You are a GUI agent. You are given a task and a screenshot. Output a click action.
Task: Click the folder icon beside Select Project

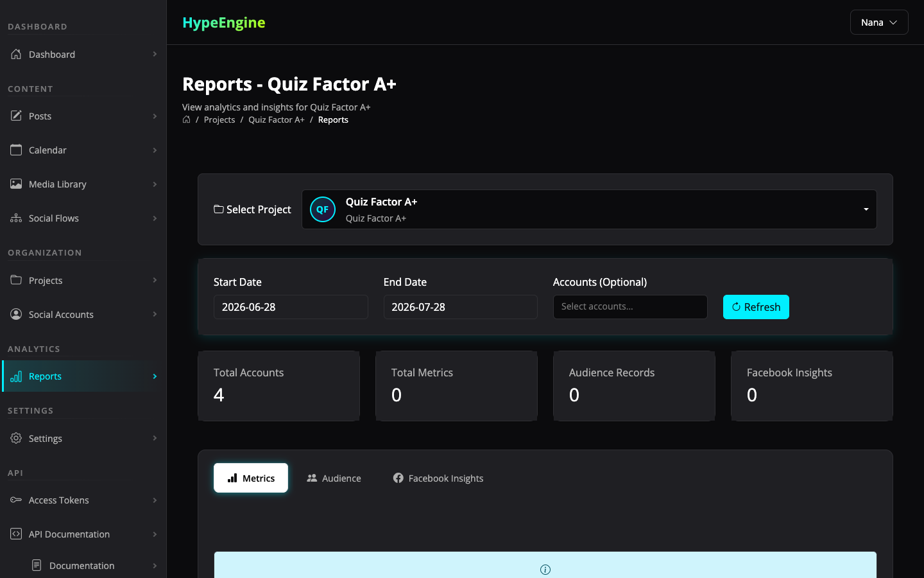pyautogui.click(x=219, y=209)
